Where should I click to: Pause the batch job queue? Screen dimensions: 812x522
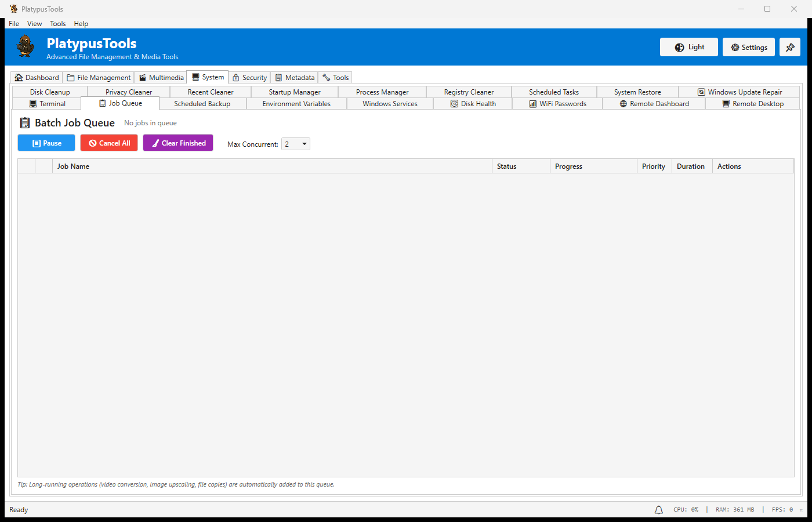point(46,143)
